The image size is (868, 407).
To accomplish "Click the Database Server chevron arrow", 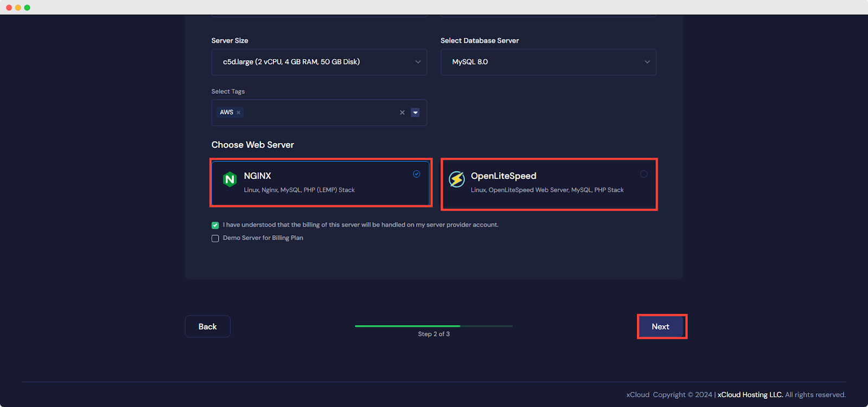I will tap(647, 62).
